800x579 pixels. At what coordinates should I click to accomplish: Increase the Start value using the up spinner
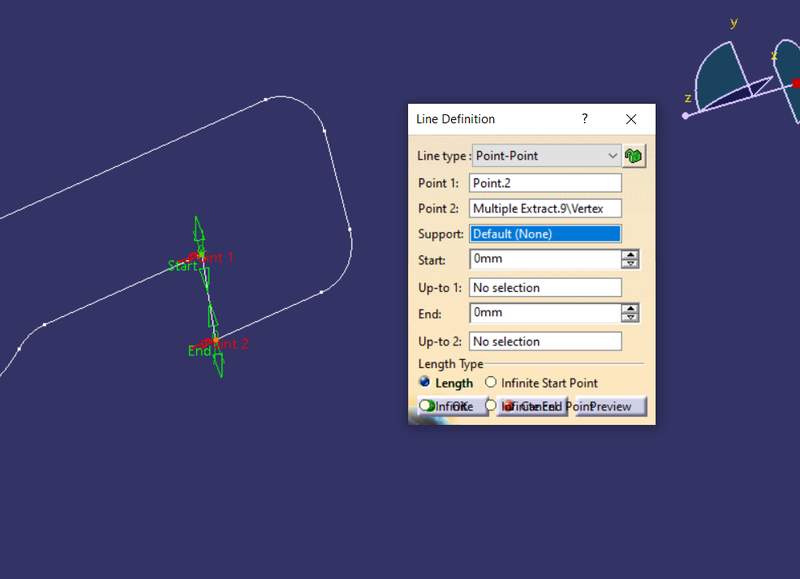[x=631, y=254]
